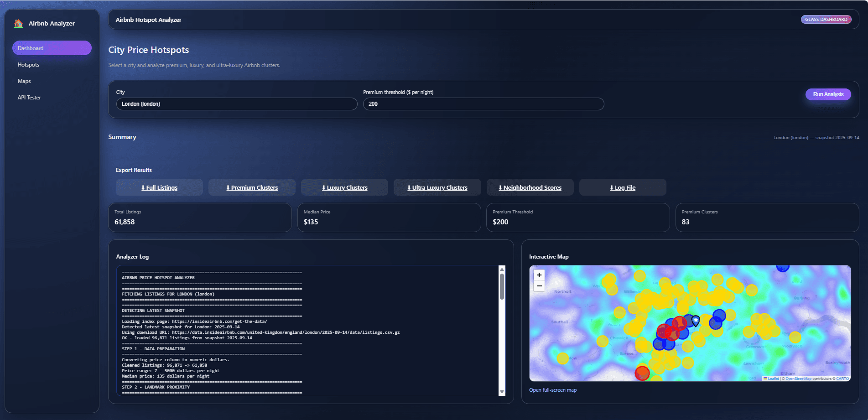Image resolution: width=868 pixels, height=420 pixels.
Task: Click the analyzer log scrollbar down arrow
Action: [502, 392]
